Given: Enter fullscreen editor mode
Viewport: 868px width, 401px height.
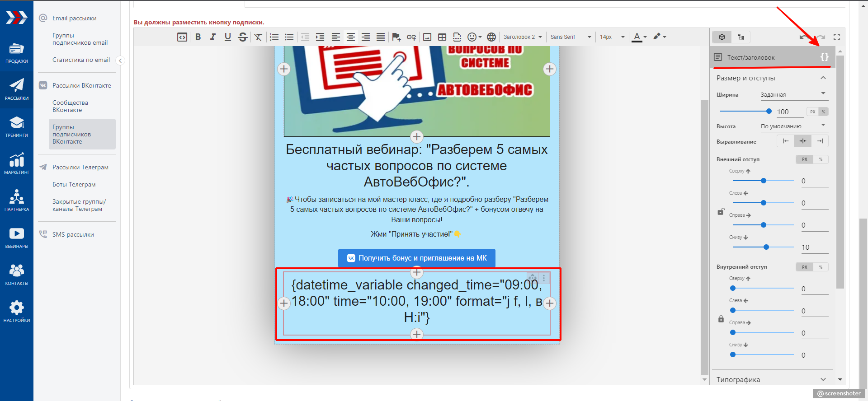Looking at the screenshot, I should 837,37.
